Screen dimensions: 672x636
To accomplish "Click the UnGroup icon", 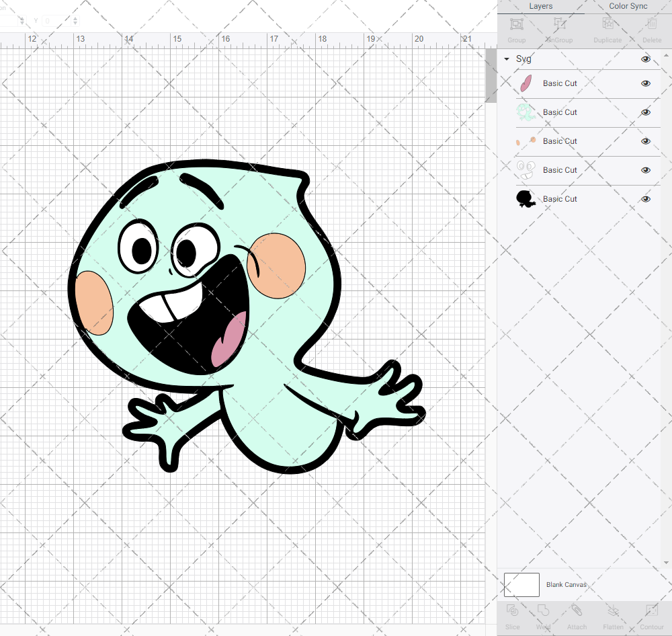I will pyautogui.click(x=559, y=24).
